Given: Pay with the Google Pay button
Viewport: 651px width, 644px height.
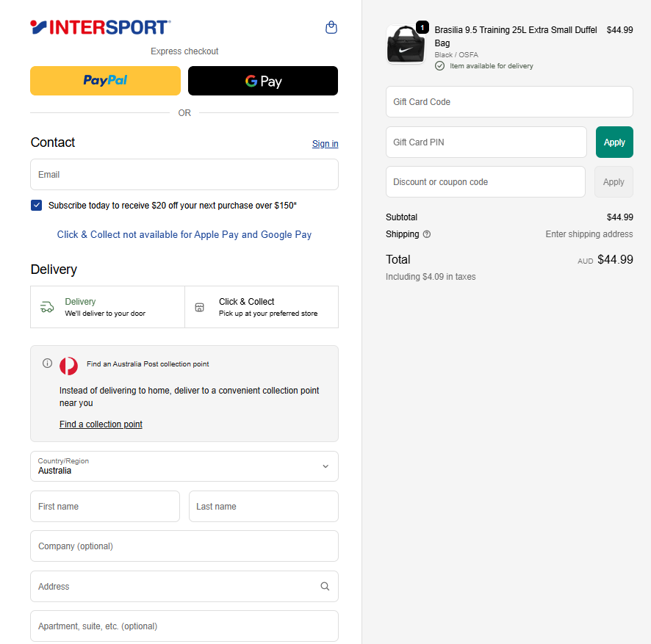Looking at the screenshot, I should pyautogui.click(x=263, y=81).
